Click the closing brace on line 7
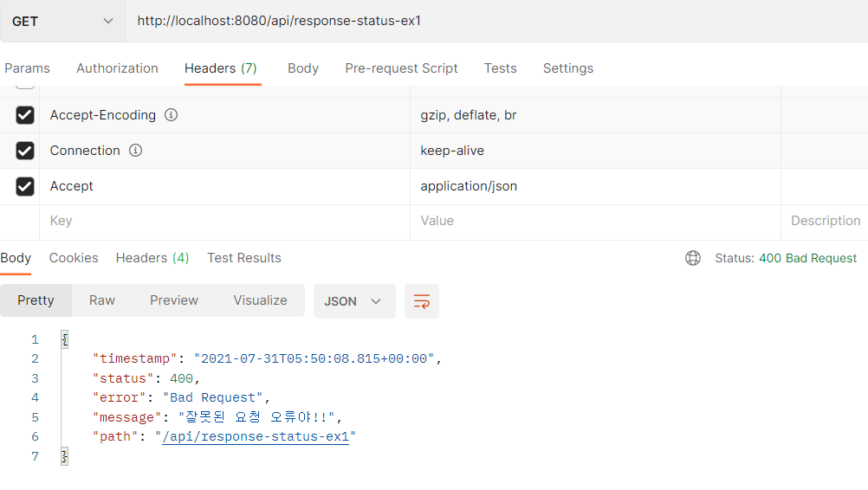 tap(65, 456)
